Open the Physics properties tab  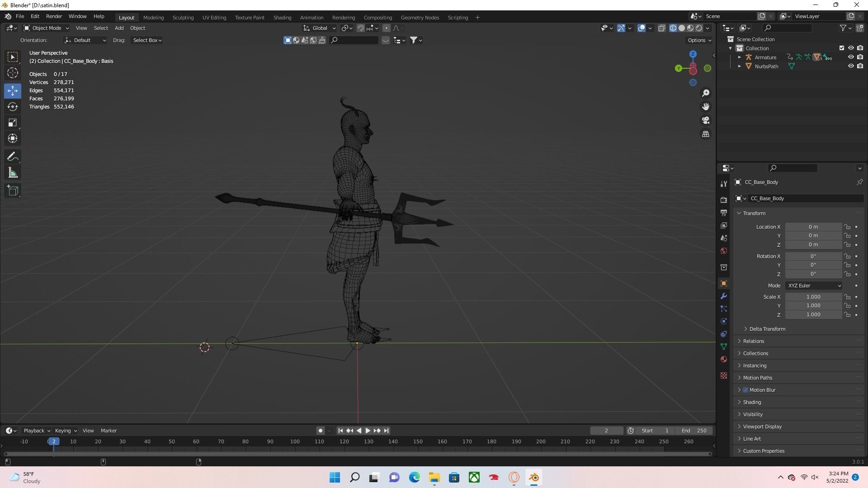[x=724, y=321]
